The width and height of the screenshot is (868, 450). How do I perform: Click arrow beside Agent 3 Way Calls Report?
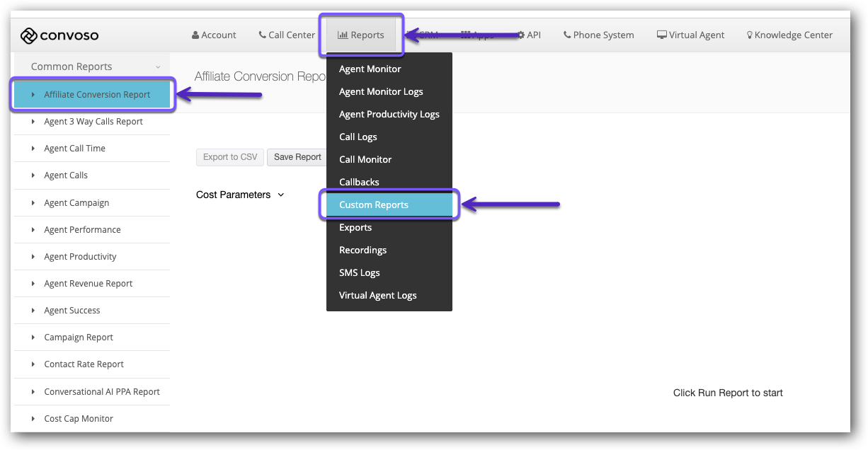click(33, 122)
